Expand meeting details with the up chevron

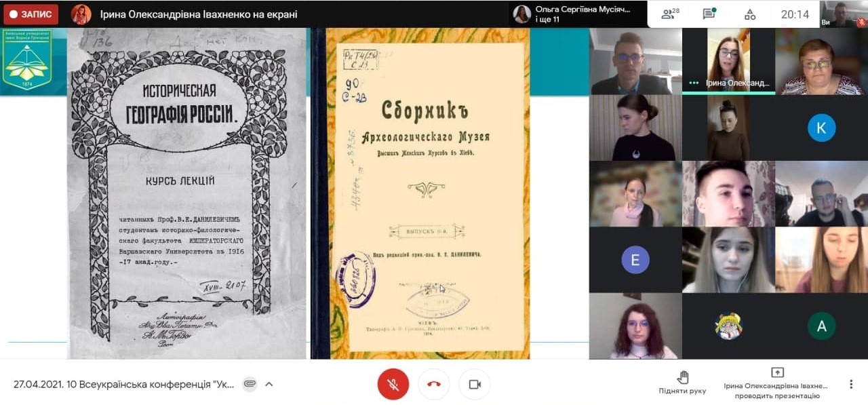(x=269, y=384)
